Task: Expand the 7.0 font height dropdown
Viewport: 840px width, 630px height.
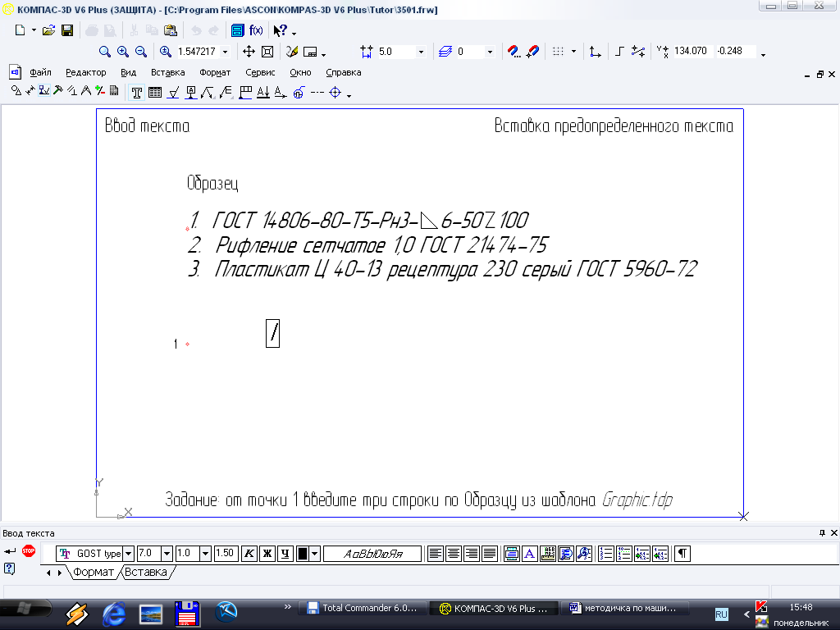Action: coord(167,554)
